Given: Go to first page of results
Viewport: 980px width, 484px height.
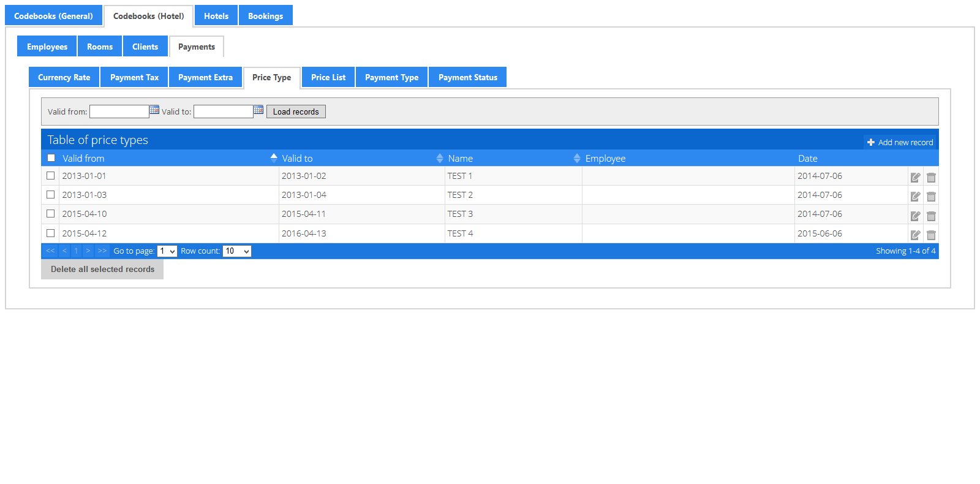Looking at the screenshot, I should (x=51, y=251).
